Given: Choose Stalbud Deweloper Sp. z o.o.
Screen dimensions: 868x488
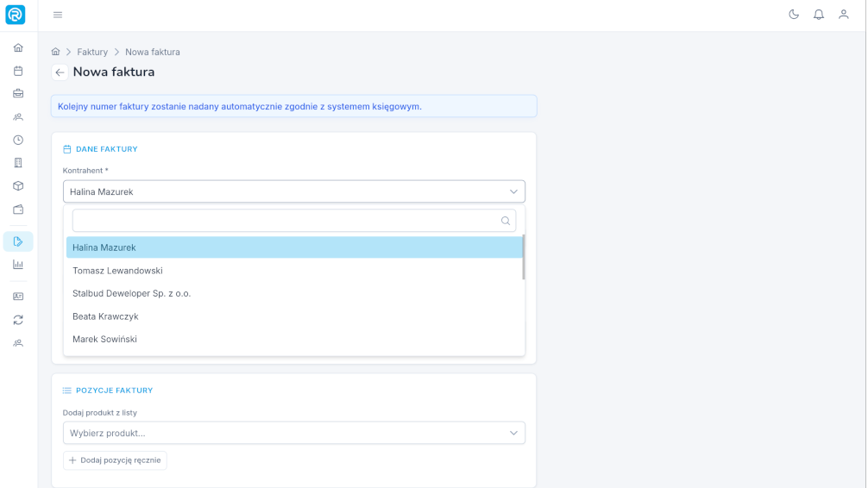Looking at the screenshot, I should click(294, 293).
